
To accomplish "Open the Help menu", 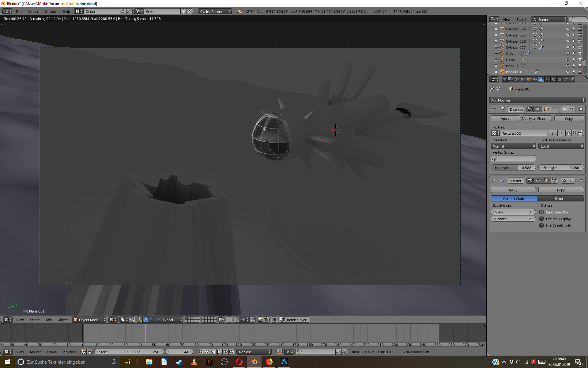I will pos(66,11).
